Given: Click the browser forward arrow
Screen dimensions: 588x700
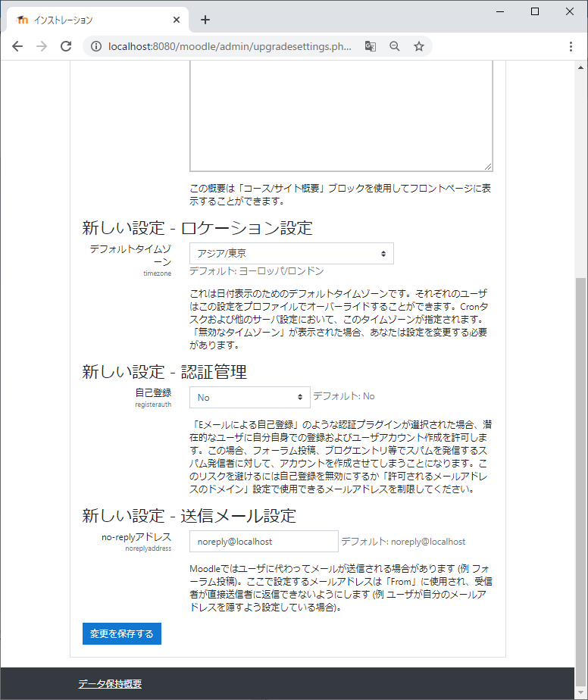Looking at the screenshot, I should 42,46.
